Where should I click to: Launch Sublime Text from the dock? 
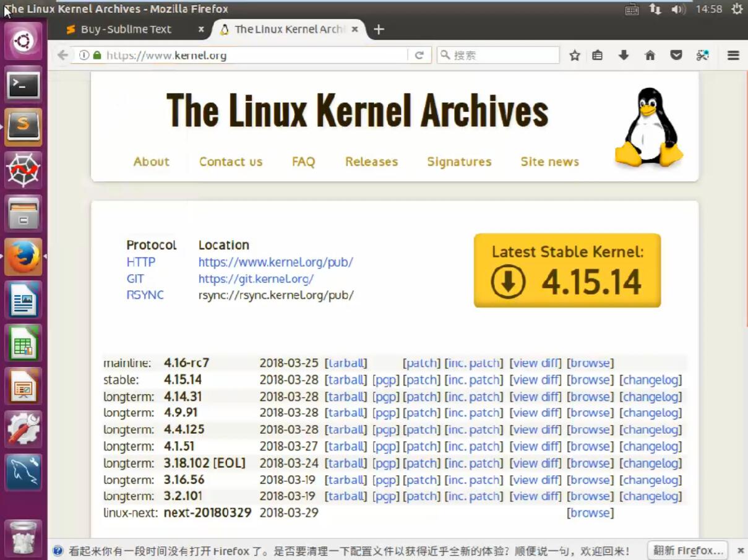[23, 127]
